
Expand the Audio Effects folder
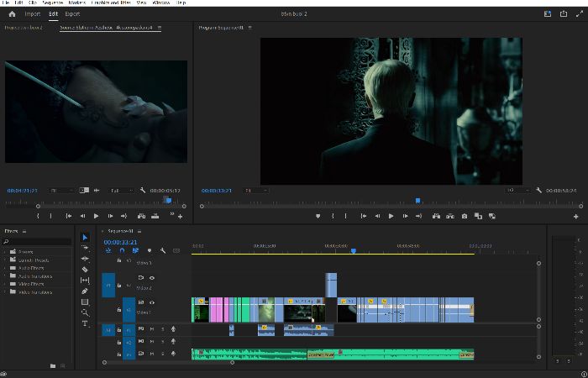pyautogui.click(x=5, y=268)
